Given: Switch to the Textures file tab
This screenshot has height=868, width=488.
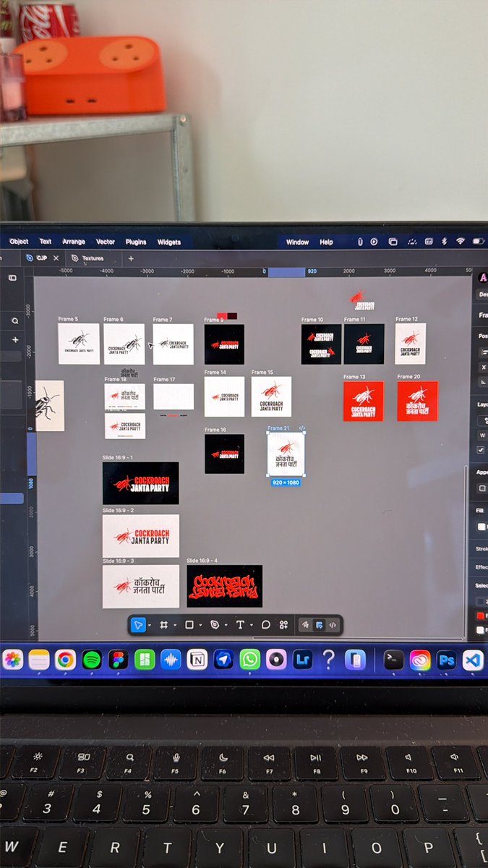Looking at the screenshot, I should pyautogui.click(x=93, y=258).
